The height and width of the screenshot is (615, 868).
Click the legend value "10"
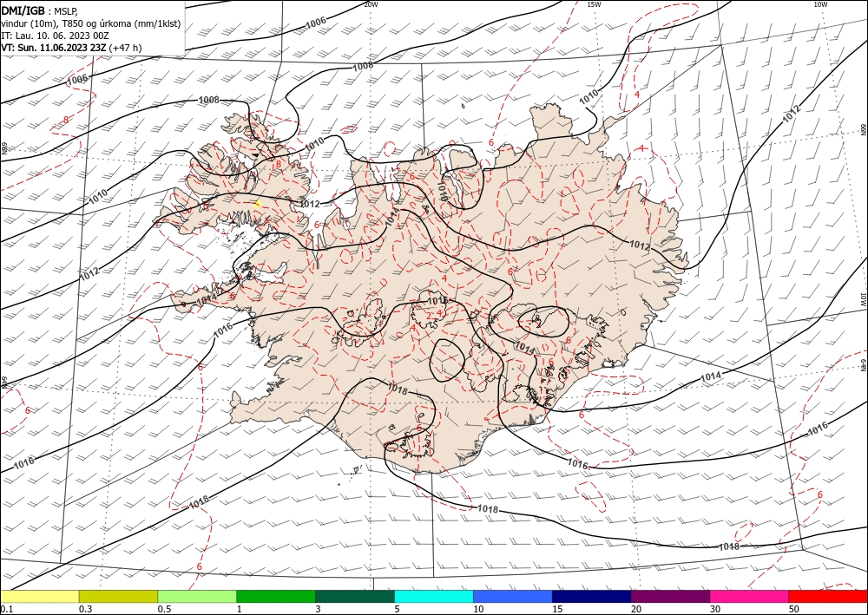pos(478,609)
